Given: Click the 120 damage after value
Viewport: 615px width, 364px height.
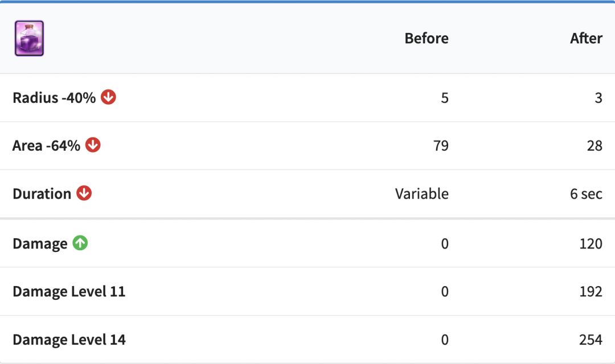Looking at the screenshot, I should pyautogui.click(x=591, y=244).
